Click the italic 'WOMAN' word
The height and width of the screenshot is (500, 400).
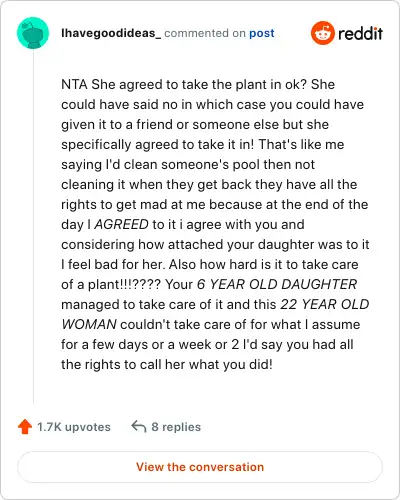(89, 324)
